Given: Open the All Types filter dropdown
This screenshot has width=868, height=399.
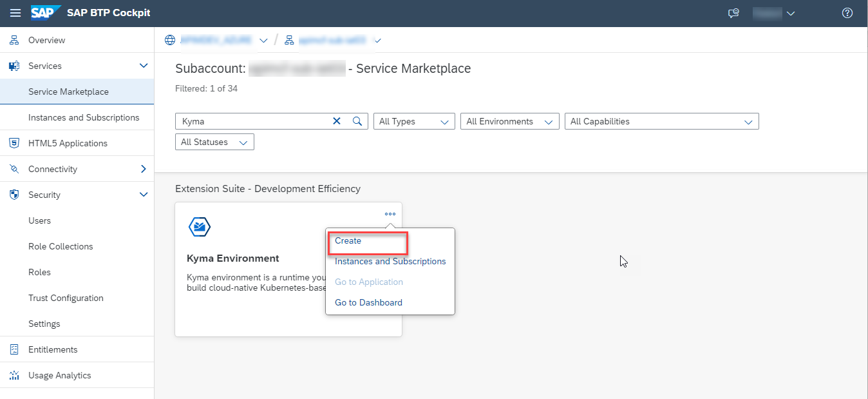Looking at the screenshot, I should (x=414, y=121).
